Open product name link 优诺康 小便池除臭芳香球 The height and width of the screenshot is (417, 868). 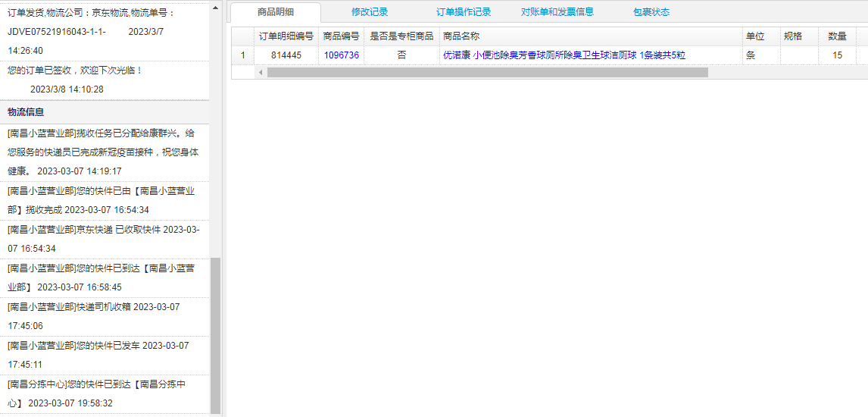[564, 55]
